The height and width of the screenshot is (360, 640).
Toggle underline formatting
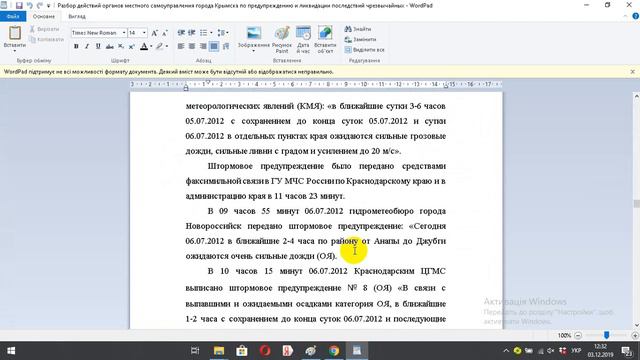(x=98, y=47)
